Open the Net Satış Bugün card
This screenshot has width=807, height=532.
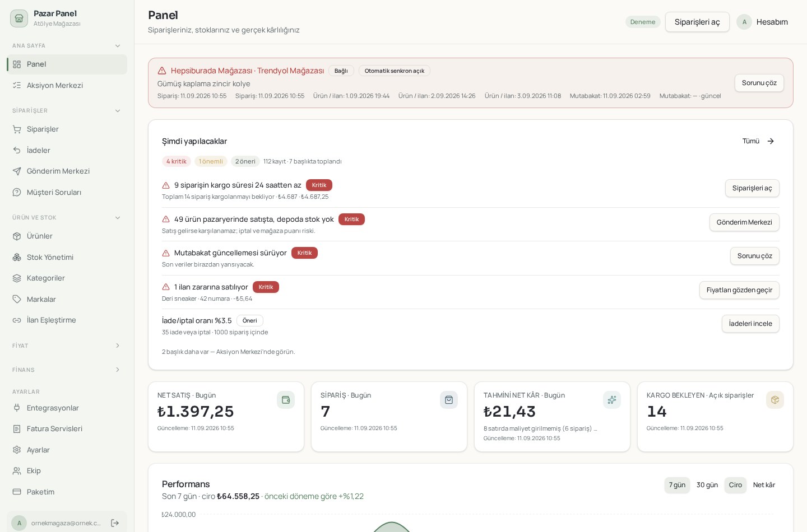(x=226, y=417)
